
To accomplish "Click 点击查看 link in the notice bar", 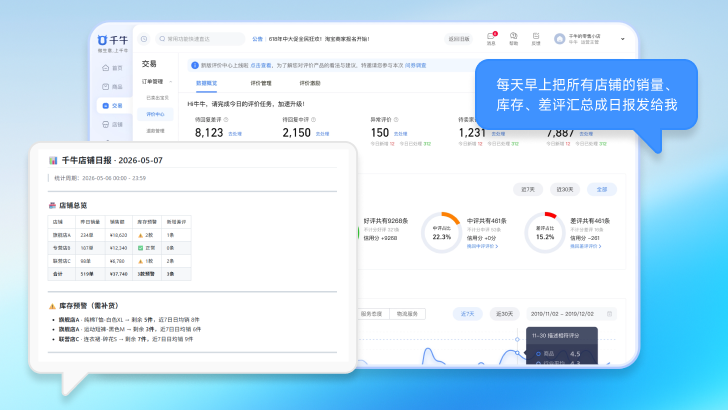I will pyautogui.click(x=261, y=65).
